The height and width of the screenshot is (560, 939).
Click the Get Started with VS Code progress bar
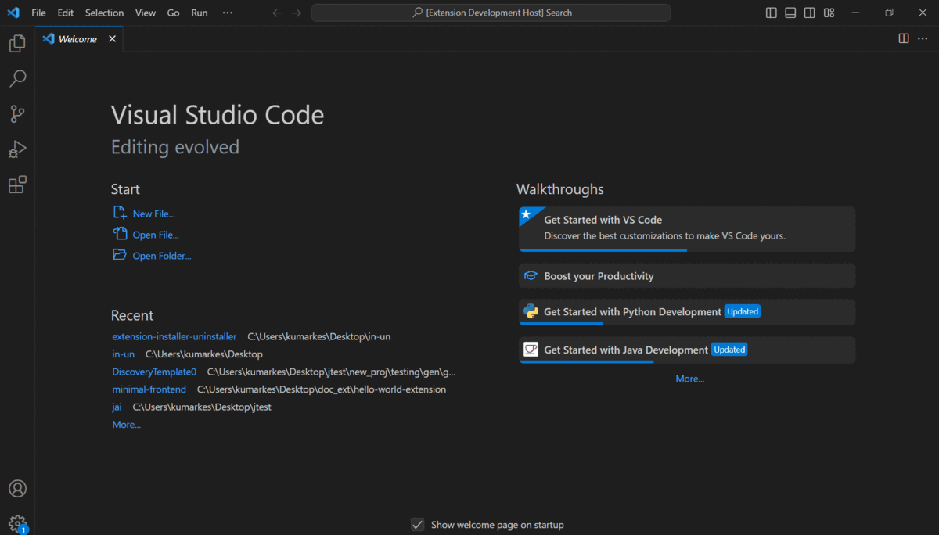coord(603,250)
